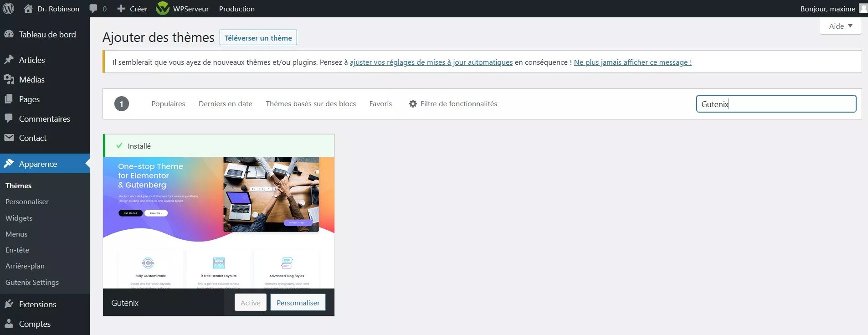Switch to Thèmes basés sur des blocs tab
The width and height of the screenshot is (868, 335).
pos(311,104)
